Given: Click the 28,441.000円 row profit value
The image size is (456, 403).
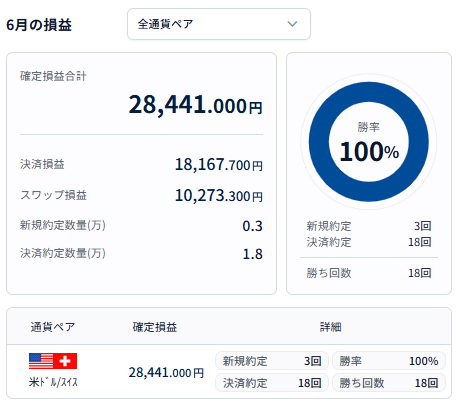Looking at the screenshot, I should click(166, 372).
